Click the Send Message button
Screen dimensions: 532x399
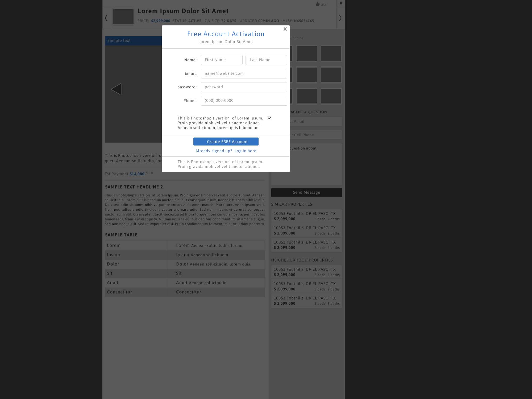click(x=306, y=193)
